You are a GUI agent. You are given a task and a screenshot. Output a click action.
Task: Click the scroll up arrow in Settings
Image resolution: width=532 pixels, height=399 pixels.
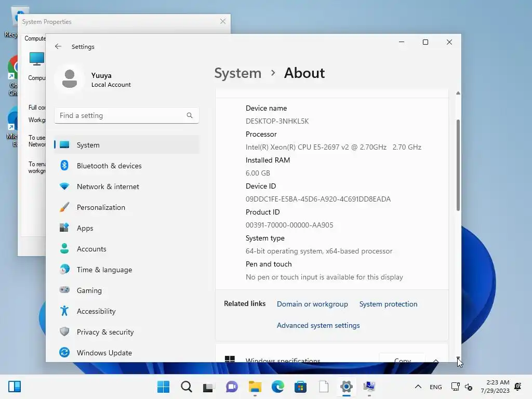point(458,93)
